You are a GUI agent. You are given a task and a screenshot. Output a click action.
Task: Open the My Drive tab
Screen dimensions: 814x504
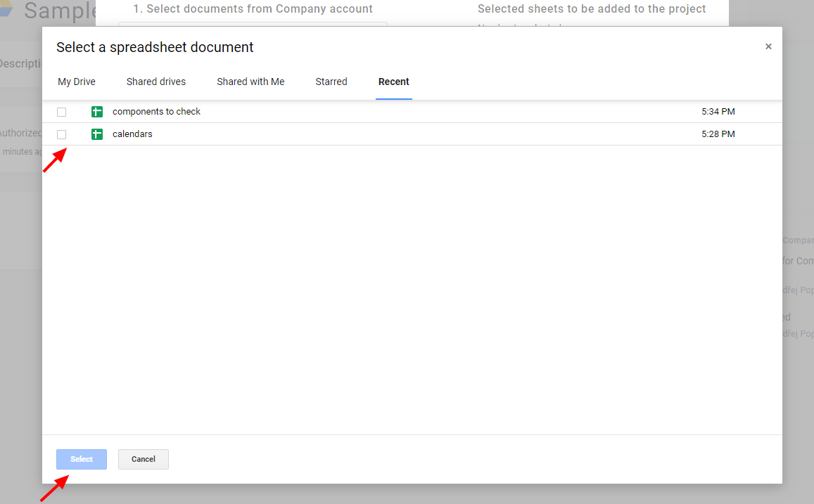77,82
